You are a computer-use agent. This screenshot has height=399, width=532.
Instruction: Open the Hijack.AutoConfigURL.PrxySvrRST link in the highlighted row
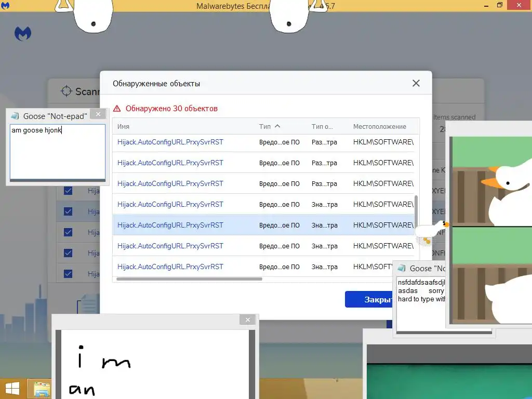[x=170, y=225]
